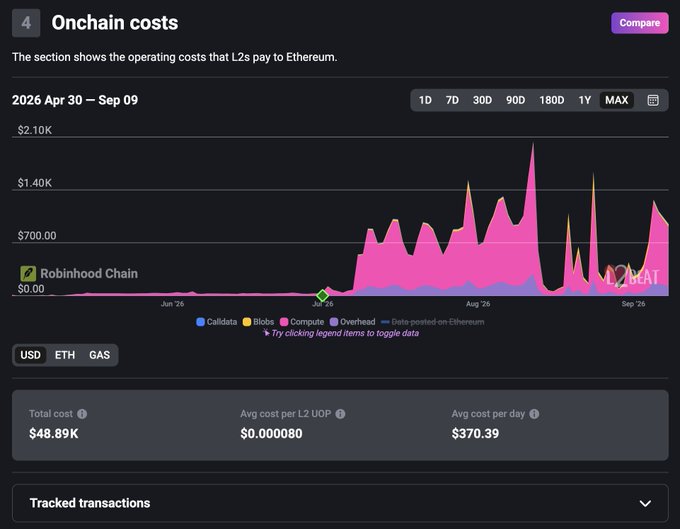Click the Aug '26 axis label
This screenshot has height=529, width=680.
tap(478, 304)
